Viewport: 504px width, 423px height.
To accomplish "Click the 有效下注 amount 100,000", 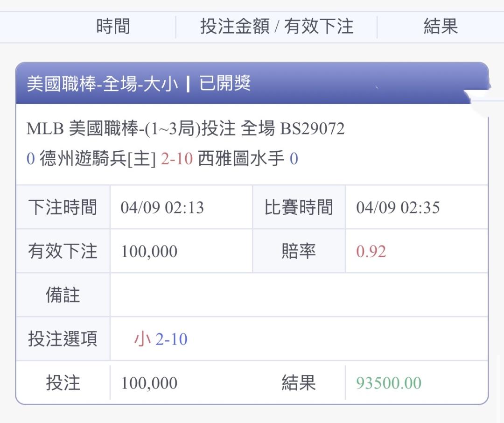I will pos(149,252).
